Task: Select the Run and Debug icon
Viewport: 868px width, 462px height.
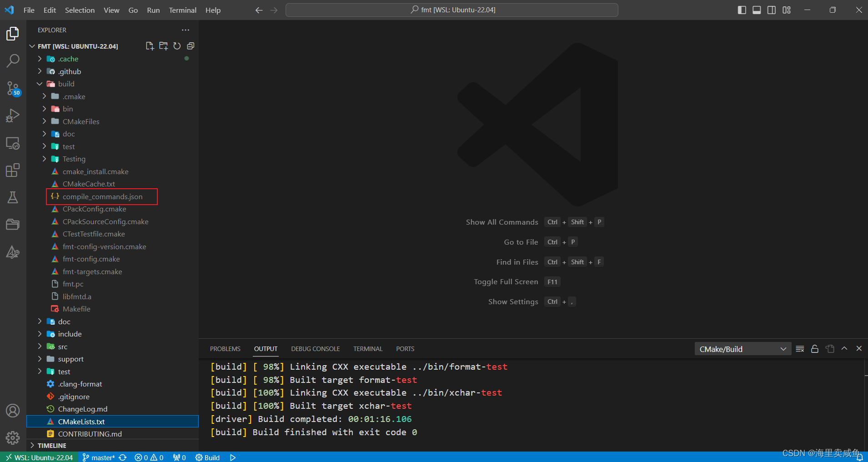Action: [13, 115]
